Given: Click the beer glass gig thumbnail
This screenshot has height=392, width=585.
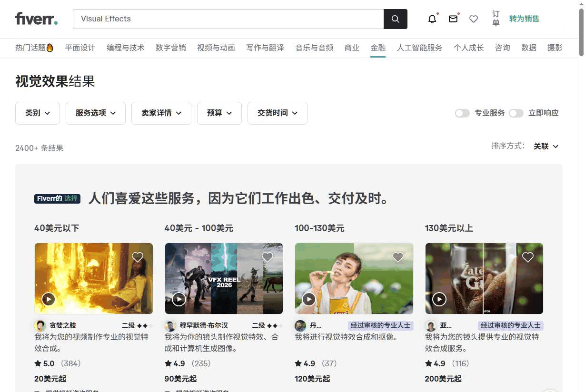Looking at the screenshot, I should (484, 278).
